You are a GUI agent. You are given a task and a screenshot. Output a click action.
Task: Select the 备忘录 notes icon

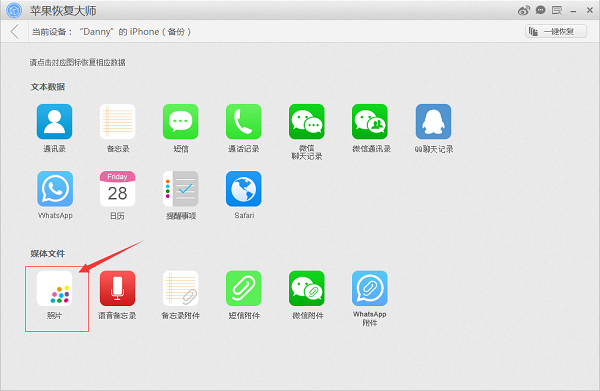tap(117, 122)
